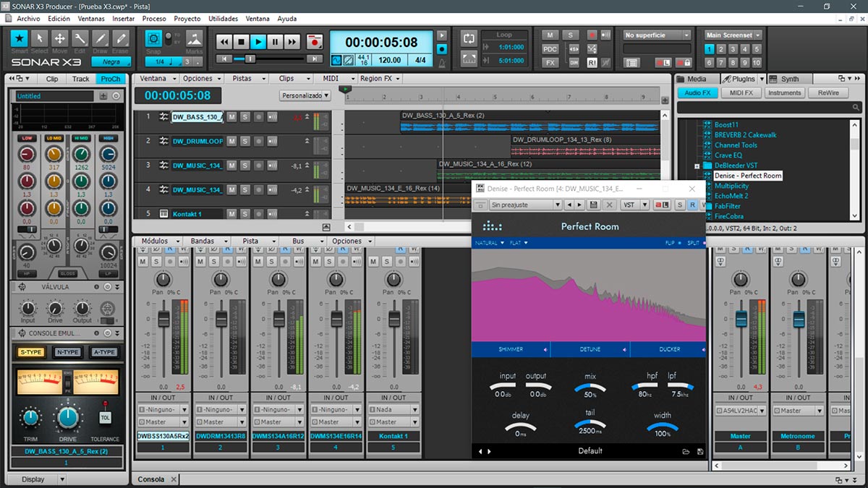868x488 pixels.
Task: Bypass all effects with FX button
Action: [550, 63]
